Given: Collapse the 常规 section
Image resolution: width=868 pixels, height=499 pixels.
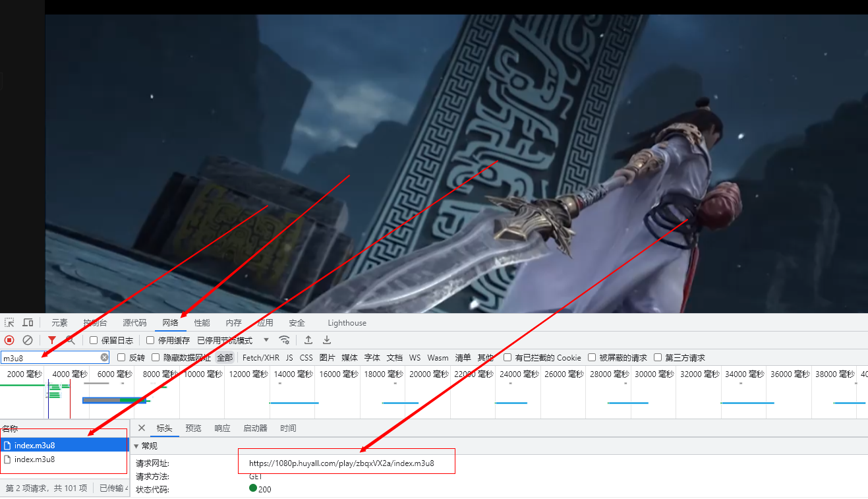Looking at the screenshot, I should 136,446.
